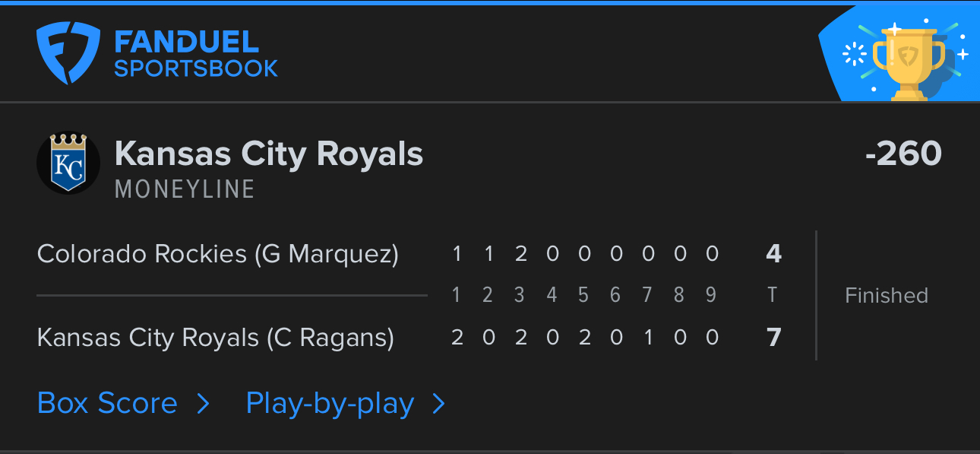Screen dimensions: 980x454
Task: Click the Finished game status
Action: point(887,295)
